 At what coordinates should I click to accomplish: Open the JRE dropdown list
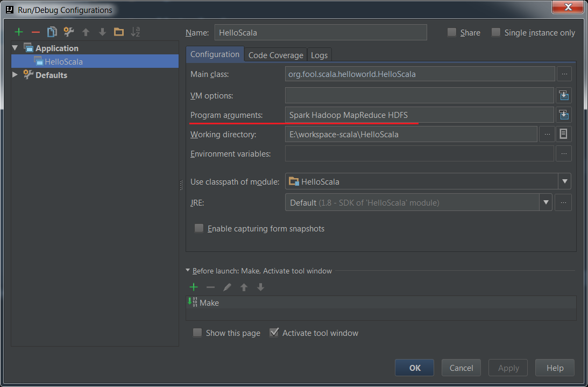(546, 203)
